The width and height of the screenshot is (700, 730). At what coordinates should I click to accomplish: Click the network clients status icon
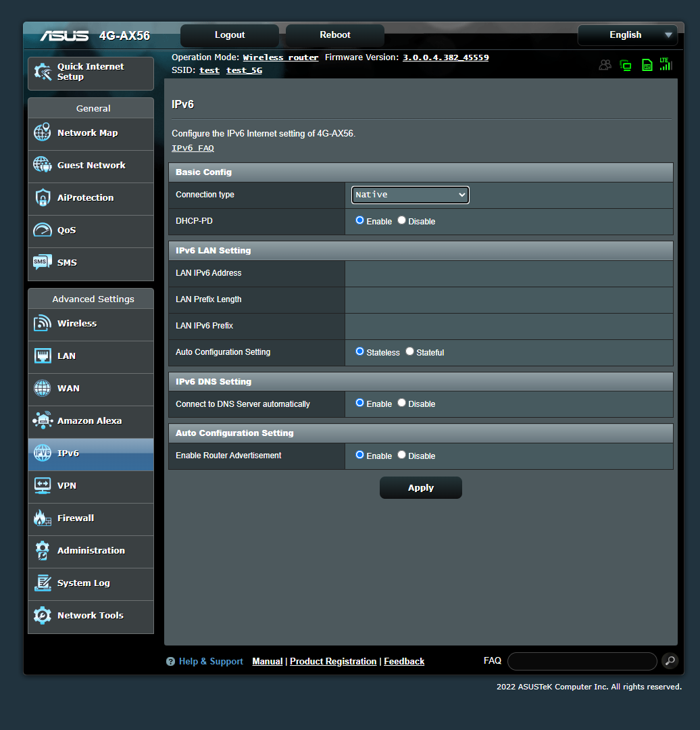click(x=626, y=65)
